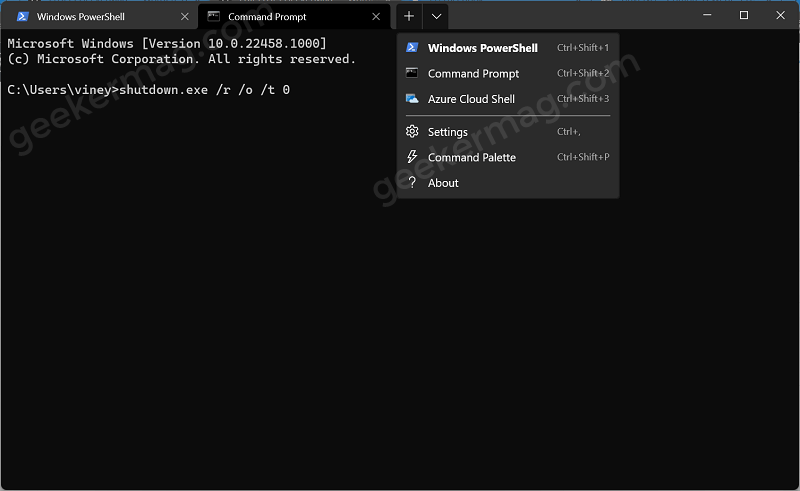Select Azure Cloud Shell from dropdown menu
800x491 pixels.
pyautogui.click(x=508, y=99)
